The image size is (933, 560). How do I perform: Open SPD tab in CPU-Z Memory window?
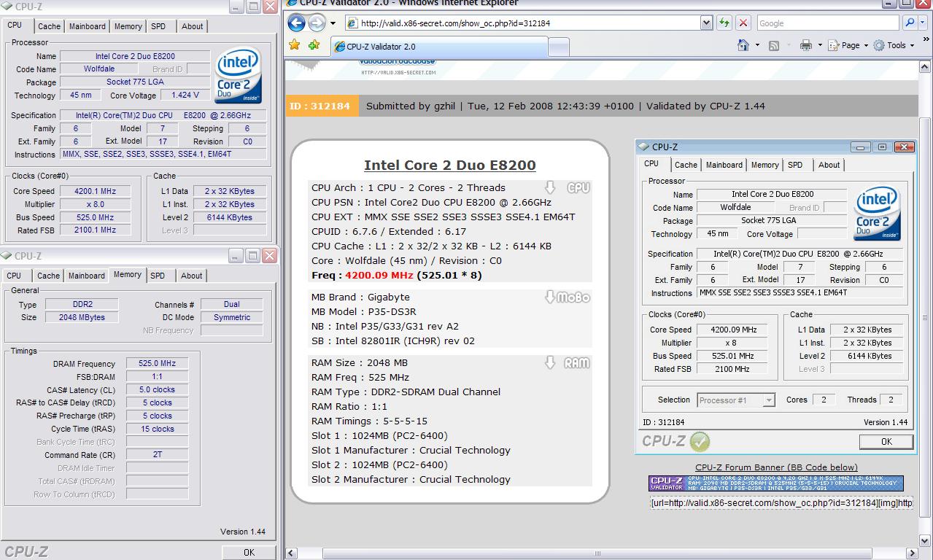[158, 276]
